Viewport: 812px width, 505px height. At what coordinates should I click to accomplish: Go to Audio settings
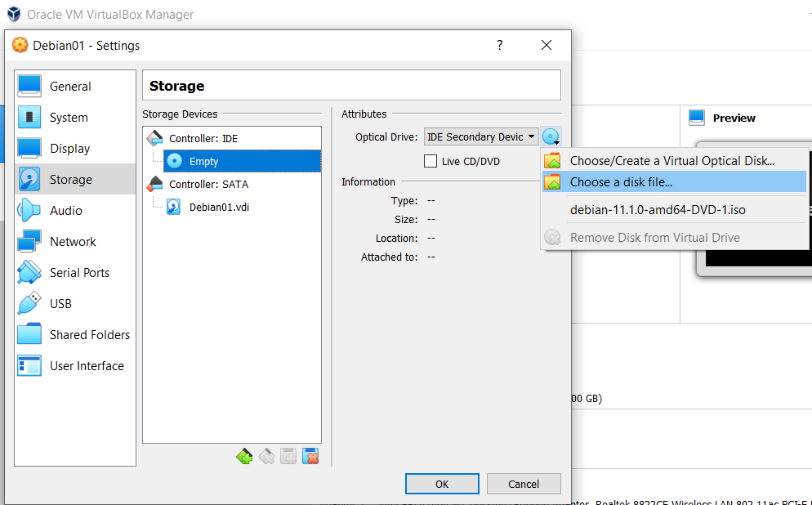coord(75,210)
